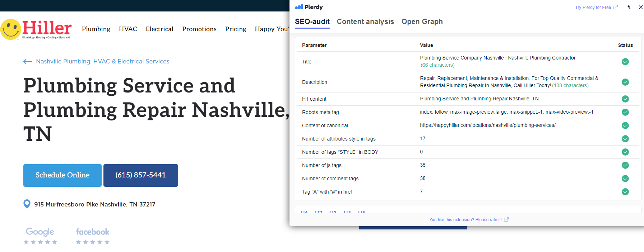Click the Description parameter label
The height and width of the screenshot is (252, 644).
coord(315,82)
